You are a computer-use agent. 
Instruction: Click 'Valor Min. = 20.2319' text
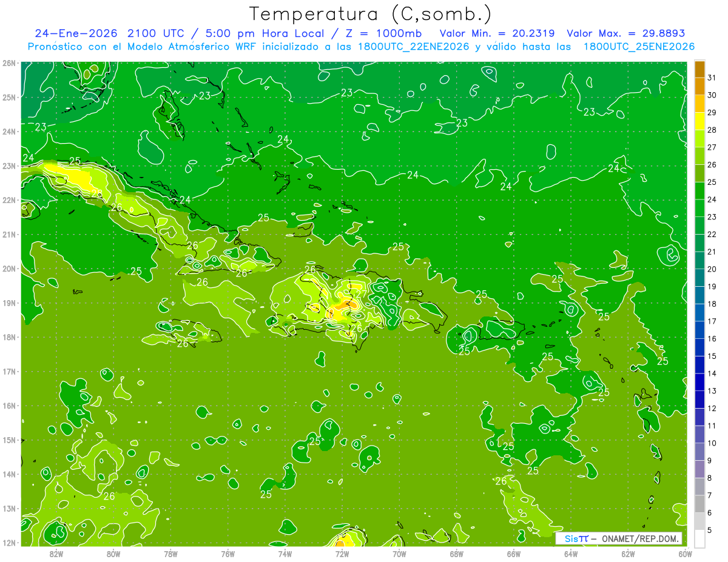[497, 33]
